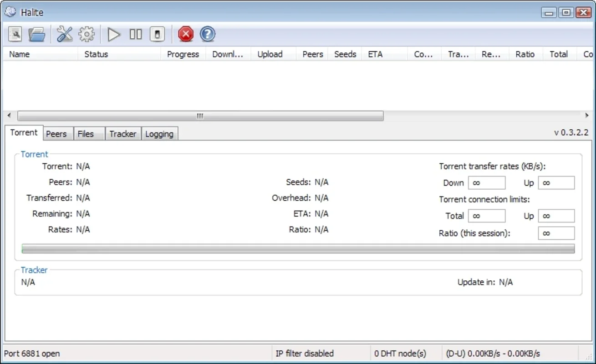Click the Downl... column header
The height and width of the screenshot is (364, 596).
pyautogui.click(x=229, y=54)
